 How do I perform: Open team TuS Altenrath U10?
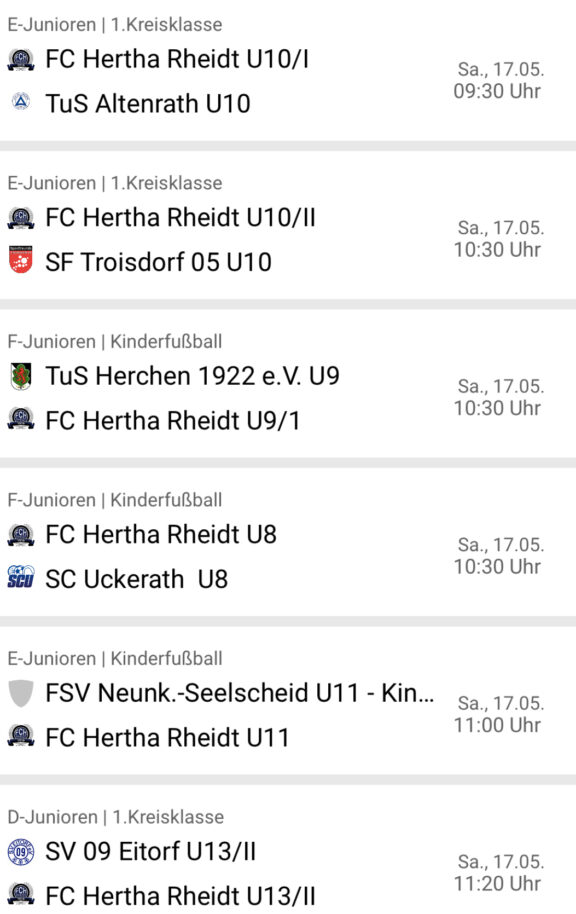click(x=148, y=103)
